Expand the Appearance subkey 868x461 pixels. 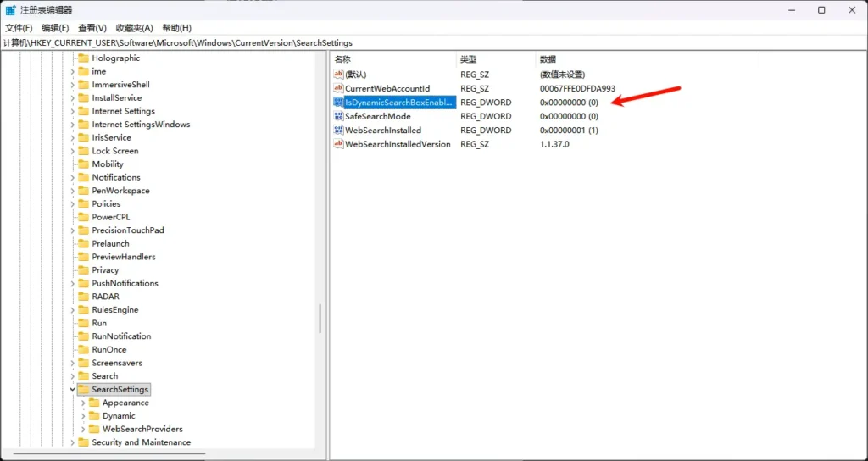click(x=83, y=403)
